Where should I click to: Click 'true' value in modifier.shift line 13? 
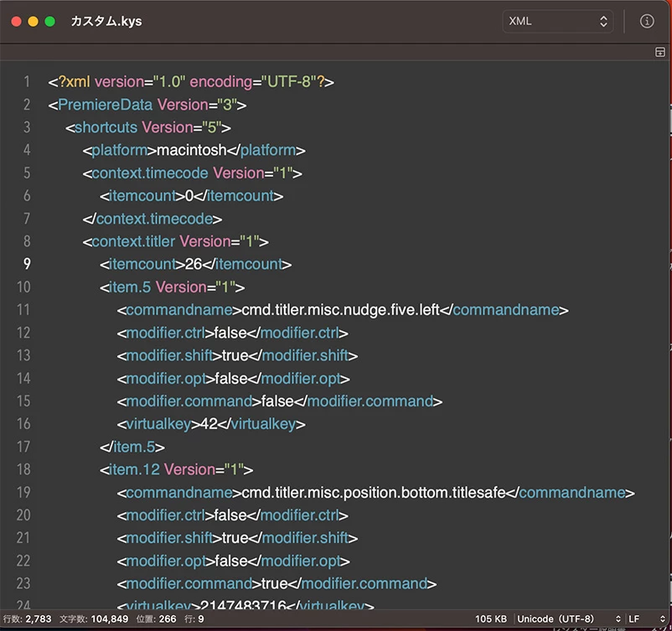point(235,355)
